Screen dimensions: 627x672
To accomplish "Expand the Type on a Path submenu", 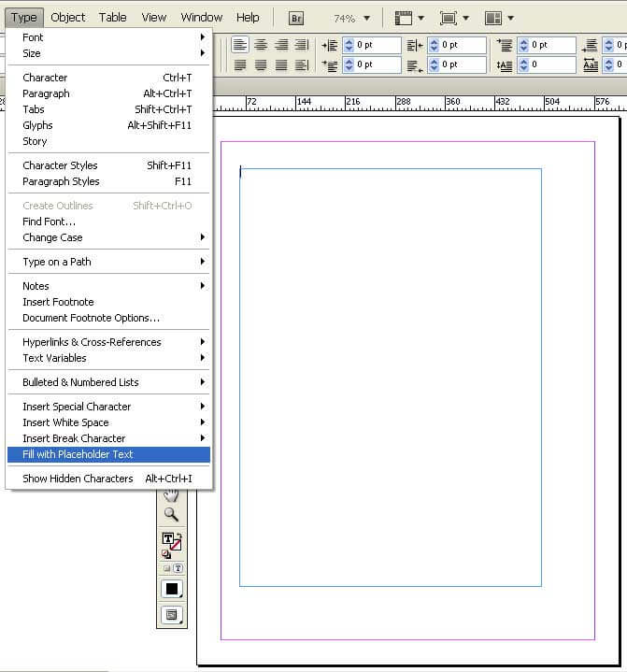I will [108, 262].
